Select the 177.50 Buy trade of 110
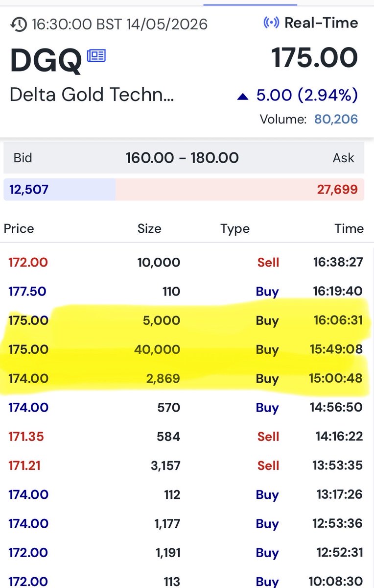This screenshot has width=374, height=588. pos(186,292)
